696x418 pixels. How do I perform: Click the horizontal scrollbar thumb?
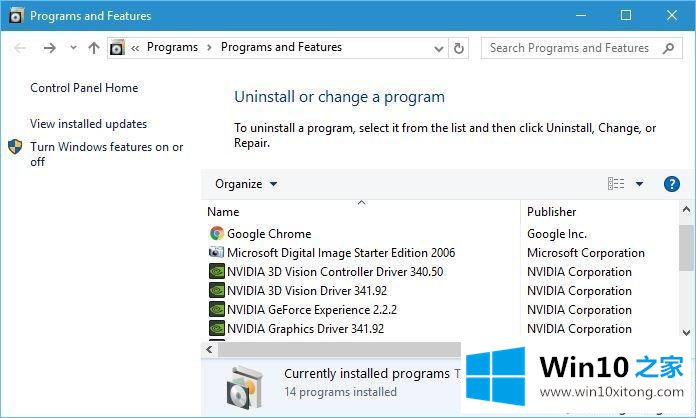tap(339, 350)
